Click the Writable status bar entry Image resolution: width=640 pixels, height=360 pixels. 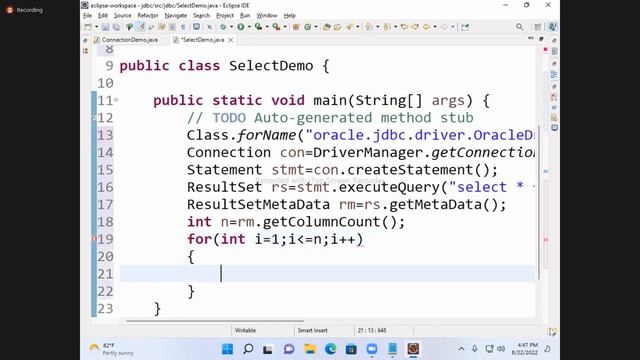point(245,330)
